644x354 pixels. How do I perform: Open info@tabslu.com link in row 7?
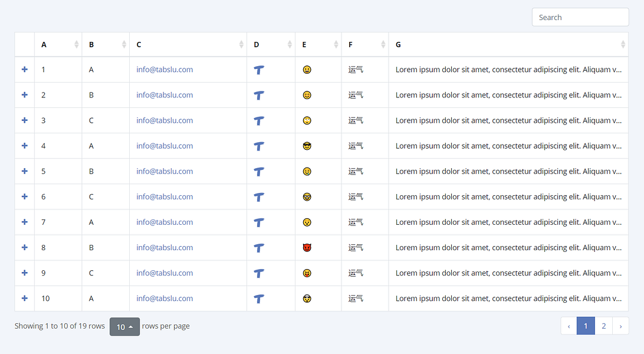(165, 222)
